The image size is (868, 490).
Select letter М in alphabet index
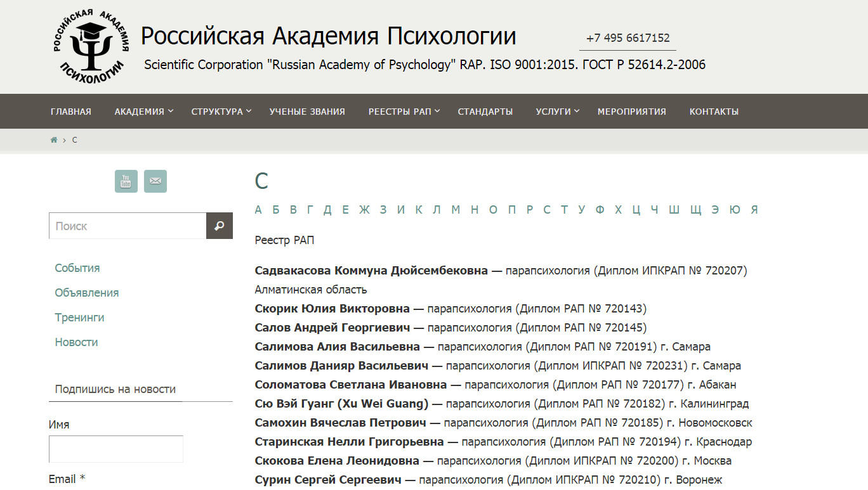(x=456, y=210)
